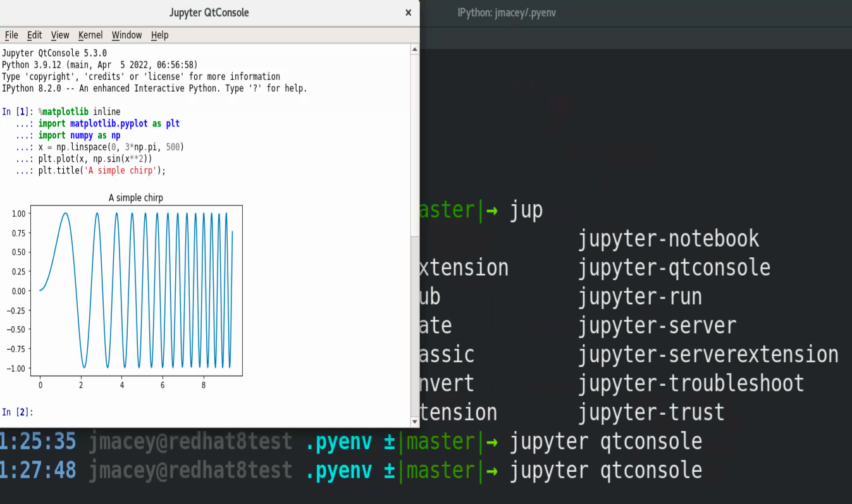Click the 'x = np.linspace' code line

pyautogui.click(x=111, y=147)
